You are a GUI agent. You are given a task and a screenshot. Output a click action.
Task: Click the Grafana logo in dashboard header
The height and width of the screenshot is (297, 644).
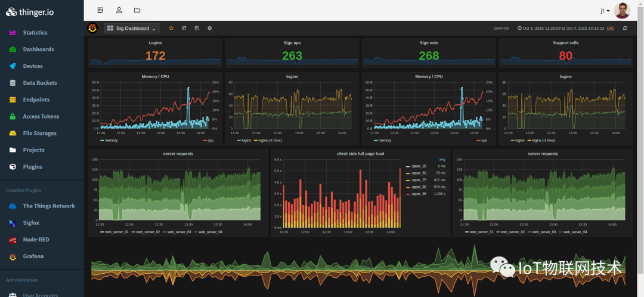pyautogui.click(x=93, y=29)
